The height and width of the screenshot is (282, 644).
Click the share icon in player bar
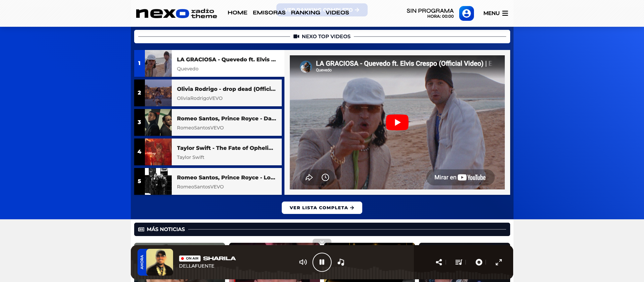tap(439, 262)
